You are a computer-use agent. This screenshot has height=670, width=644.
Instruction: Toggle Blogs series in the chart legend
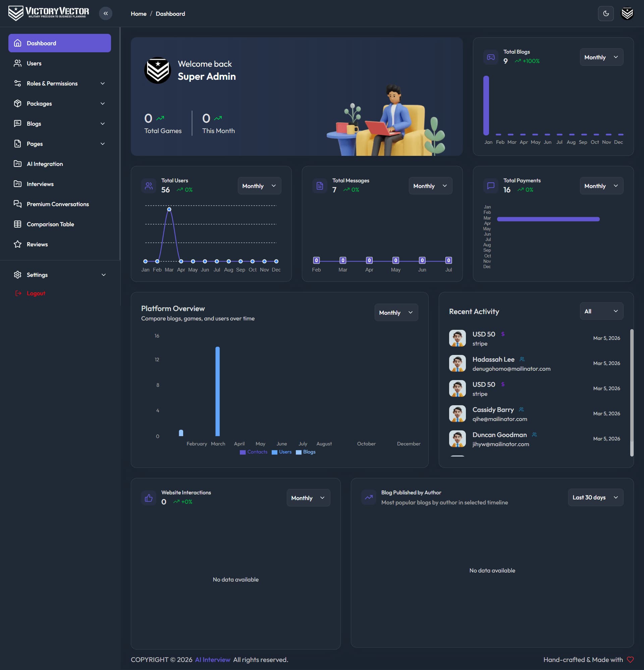pos(306,452)
